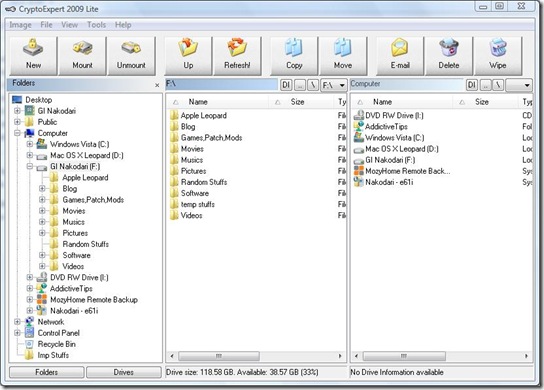Collapse the GI Nakodari (F:) tree node
This screenshot has height=390, width=544.
click(30, 167)
